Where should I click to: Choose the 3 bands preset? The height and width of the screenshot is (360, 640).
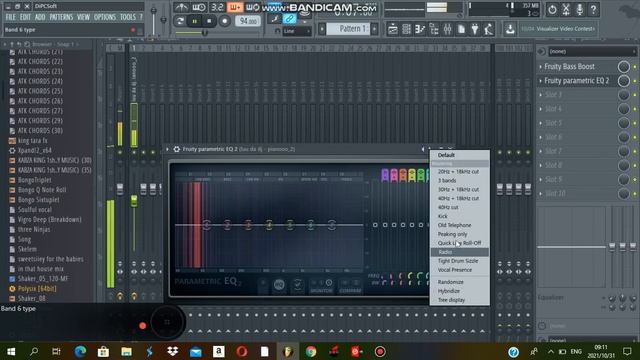click(x=447, y=180)
